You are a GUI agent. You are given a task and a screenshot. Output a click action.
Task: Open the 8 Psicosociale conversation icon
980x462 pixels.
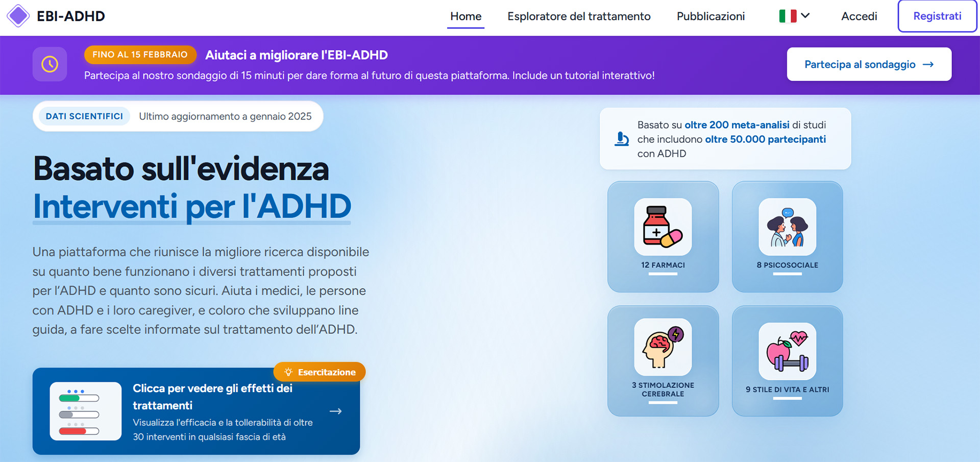(787, 227)
